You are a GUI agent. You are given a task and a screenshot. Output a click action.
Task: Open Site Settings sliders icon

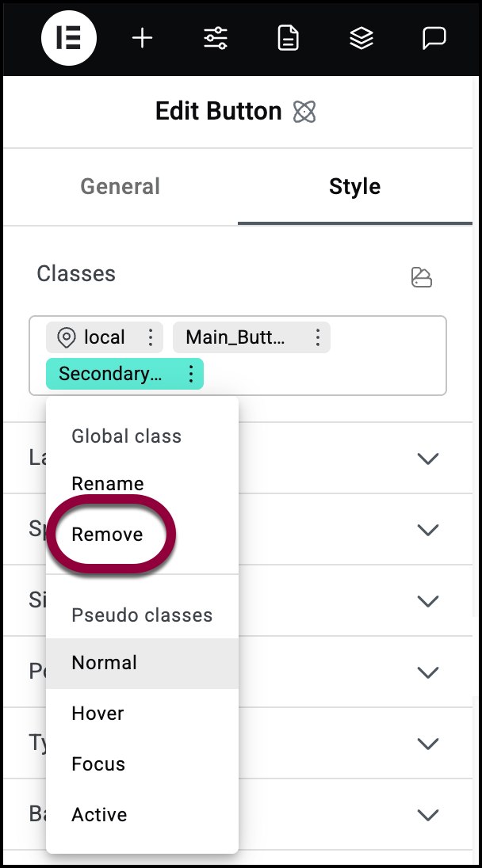click(x=216, y=38)
